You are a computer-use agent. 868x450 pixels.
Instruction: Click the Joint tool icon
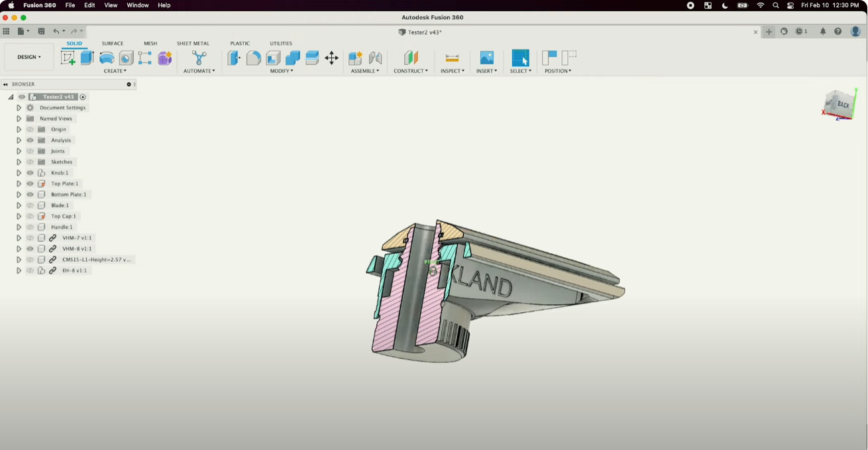click(x=375, y=58)
